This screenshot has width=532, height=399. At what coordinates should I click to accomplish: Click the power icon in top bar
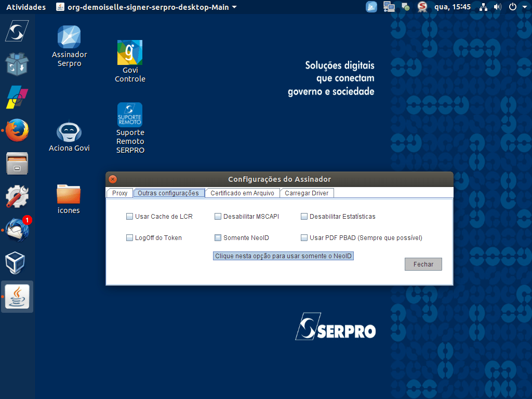click(x=513, y=7)
